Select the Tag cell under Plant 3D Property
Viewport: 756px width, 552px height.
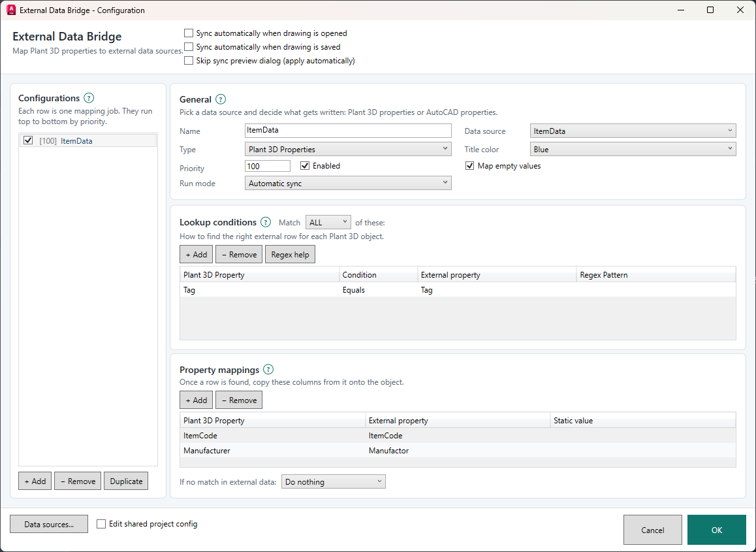(260, 290)
